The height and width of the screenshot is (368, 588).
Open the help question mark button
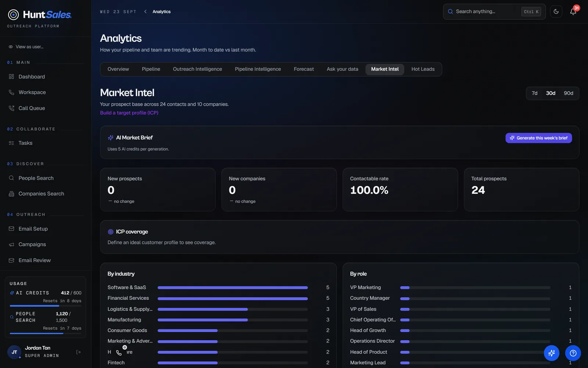(573, 353)
